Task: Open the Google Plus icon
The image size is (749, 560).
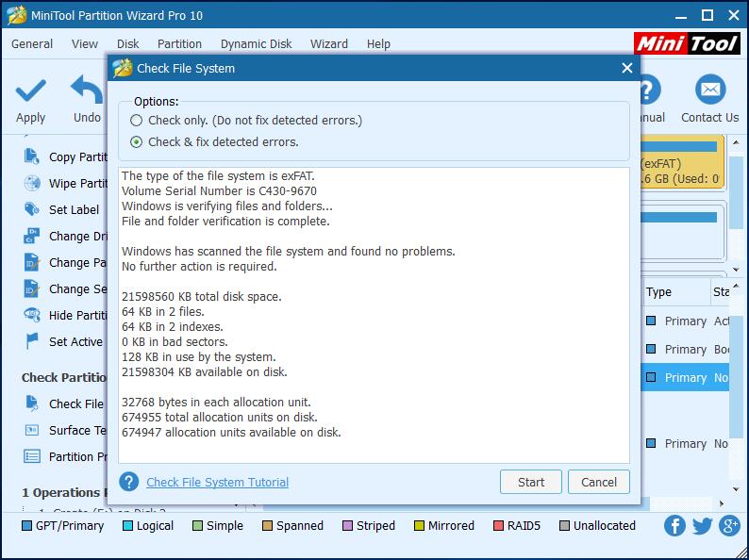Action: point(730,526)
